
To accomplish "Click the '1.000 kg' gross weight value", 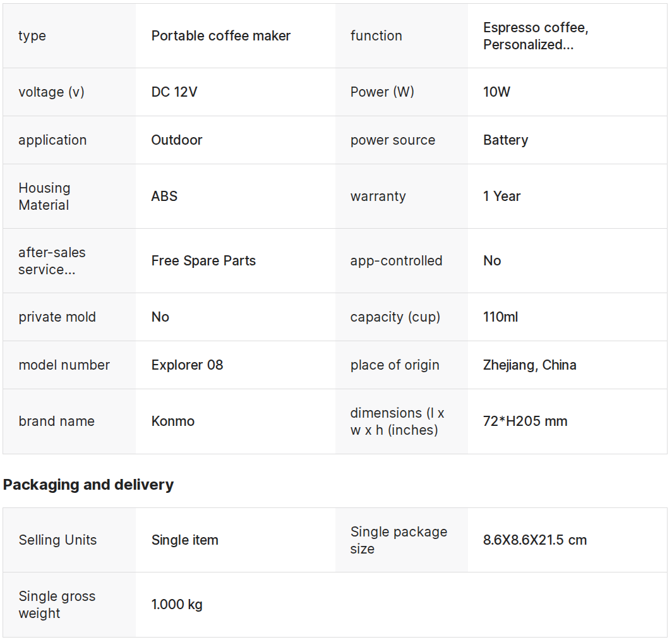I will 177,605.
